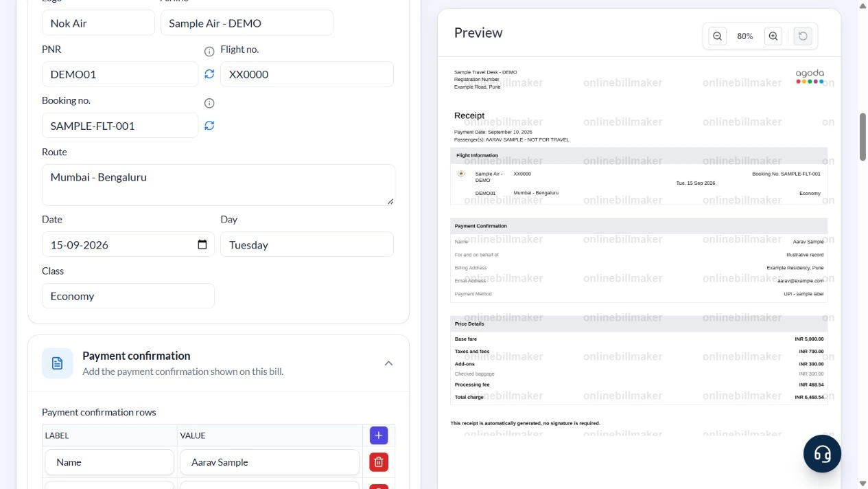This screenshot has width=868, height=489.
Task: Click the zoom in magnifier icon
Action: tap(773, 36)
